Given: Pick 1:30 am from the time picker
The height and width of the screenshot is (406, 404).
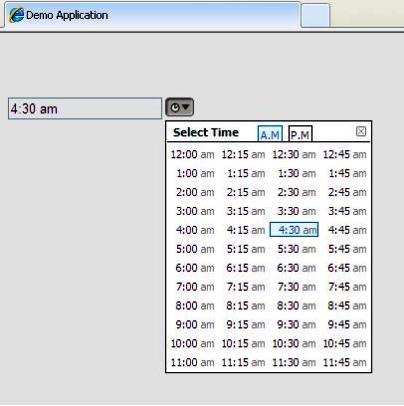Looking at the screenshot, I should click(297, 174).
